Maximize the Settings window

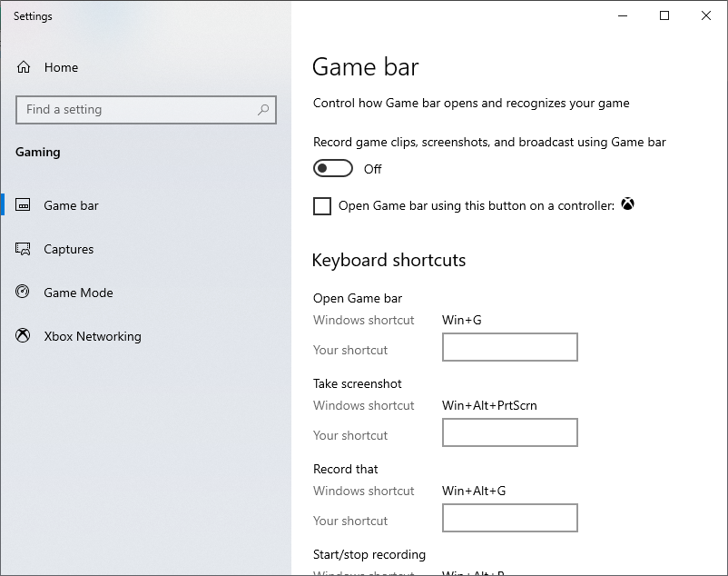point(664,15)
